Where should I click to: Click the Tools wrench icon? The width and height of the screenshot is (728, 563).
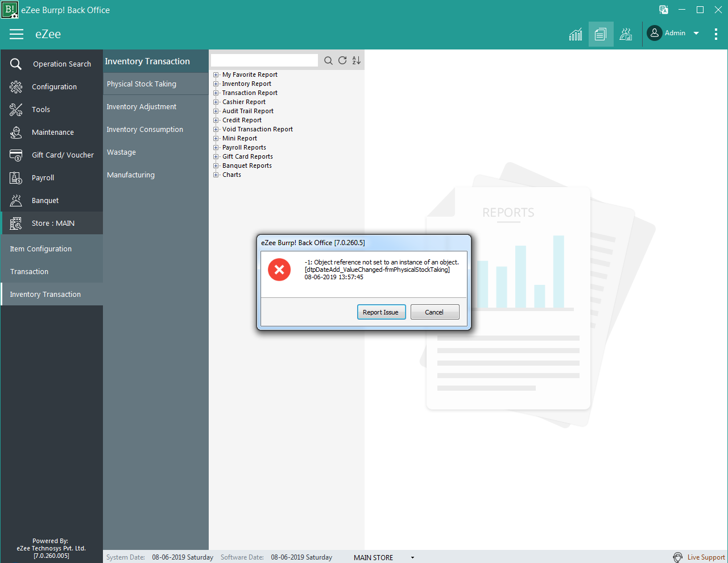[x=16, y=109]
